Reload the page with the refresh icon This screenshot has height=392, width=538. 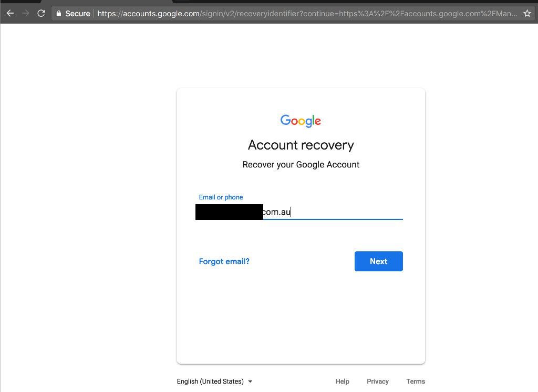coord(41,13)
